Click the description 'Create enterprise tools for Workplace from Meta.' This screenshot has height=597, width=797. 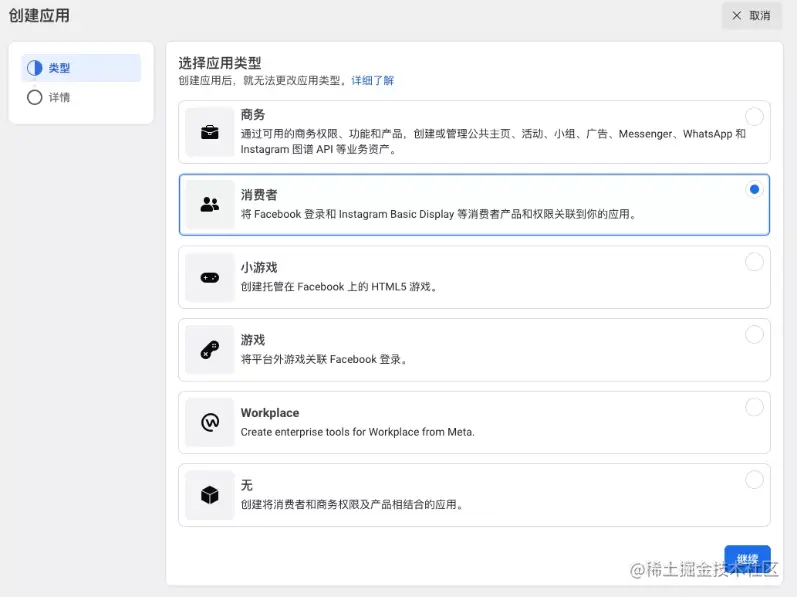tap(357, 432)
